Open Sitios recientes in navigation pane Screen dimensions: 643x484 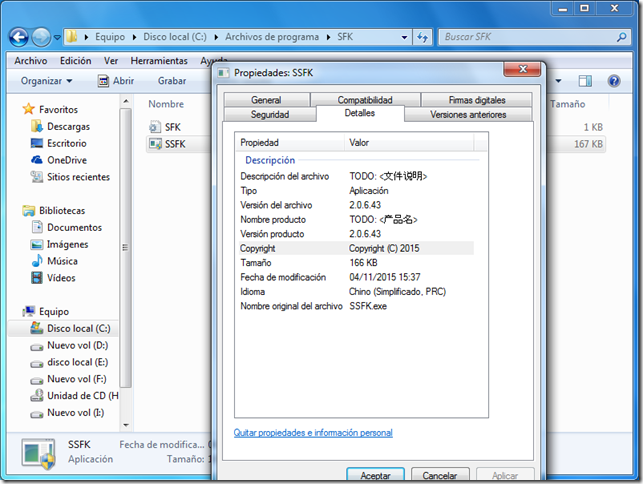[70, 177]
